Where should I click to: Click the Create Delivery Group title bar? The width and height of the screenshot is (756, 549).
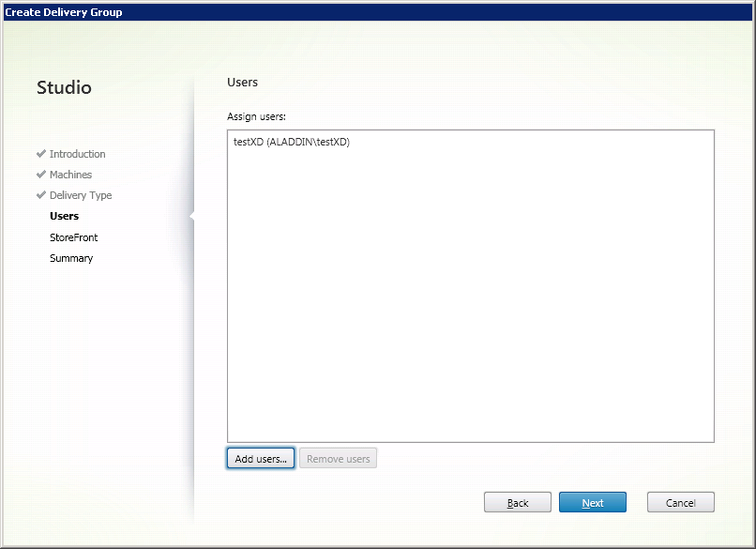click(378, 12)
